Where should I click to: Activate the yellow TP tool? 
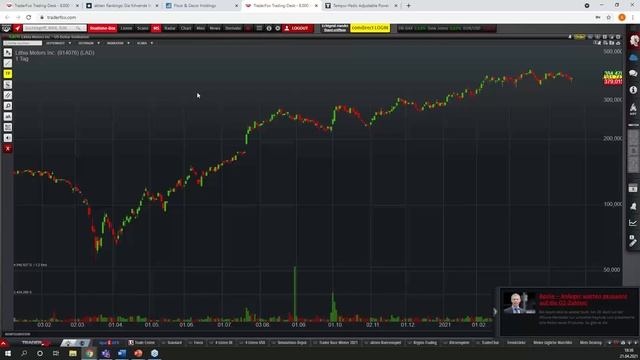[8, 74]
